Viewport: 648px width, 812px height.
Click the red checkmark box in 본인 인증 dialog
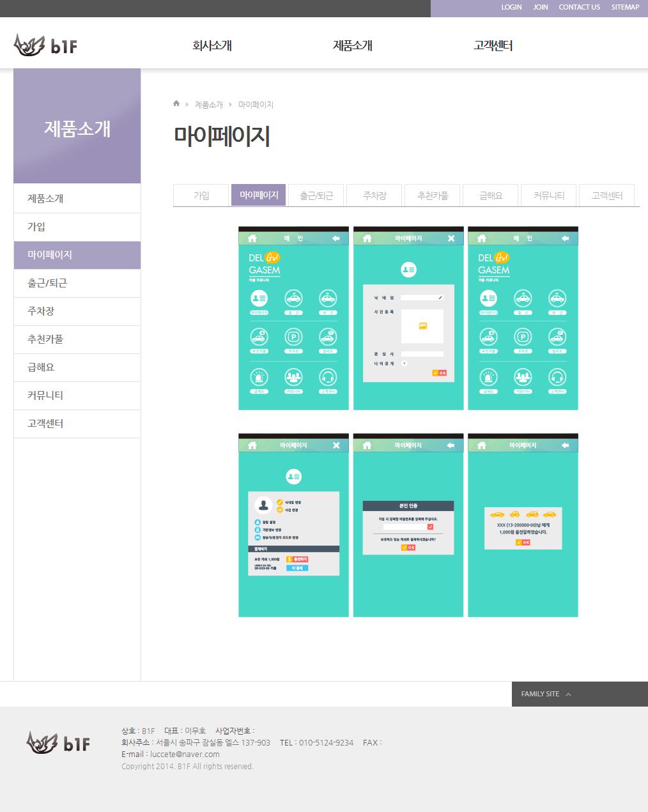point(430,527)
